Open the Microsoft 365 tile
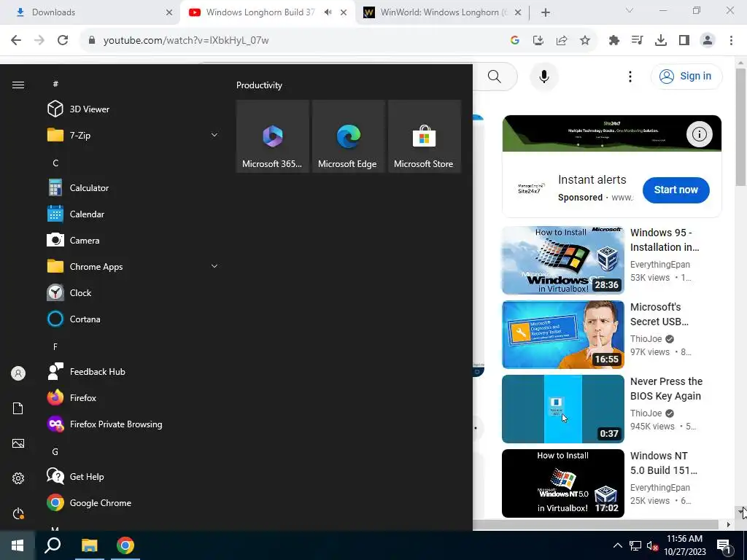The width and height of the screenshot is (747, 560). pyautogui.click(x=273, y=136)
